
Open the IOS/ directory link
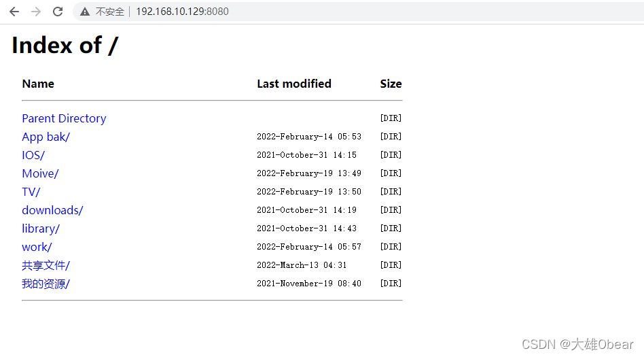point(33,155)
